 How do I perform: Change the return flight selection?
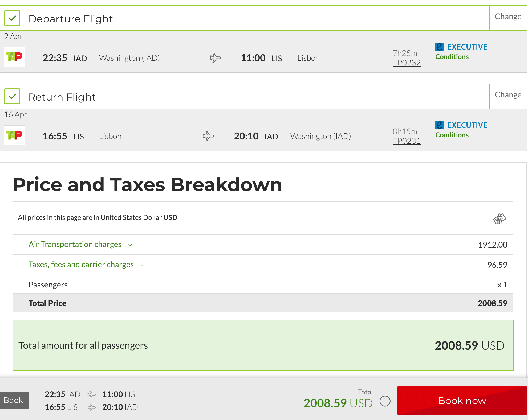508,95
